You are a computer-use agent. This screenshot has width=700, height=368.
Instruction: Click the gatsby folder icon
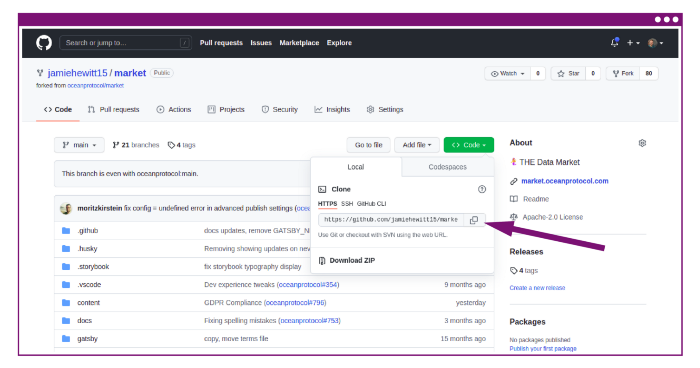[x=66, y=339]
